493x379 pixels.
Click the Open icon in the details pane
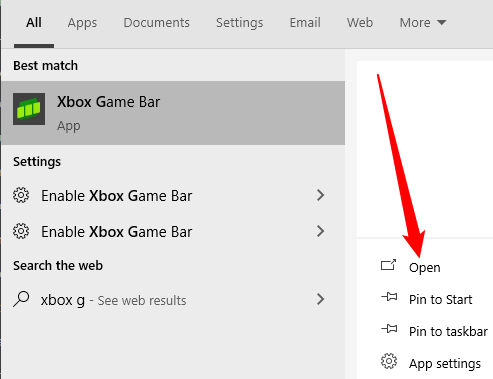(389, 265)
